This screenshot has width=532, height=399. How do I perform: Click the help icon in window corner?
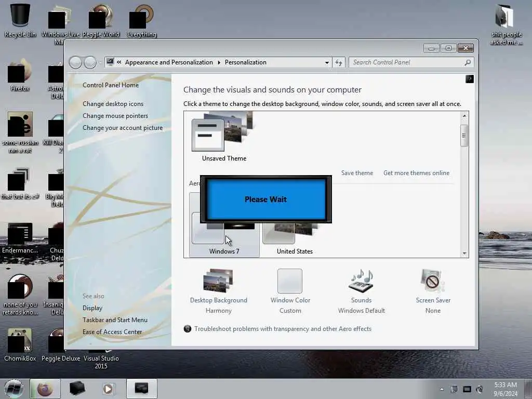470,79
